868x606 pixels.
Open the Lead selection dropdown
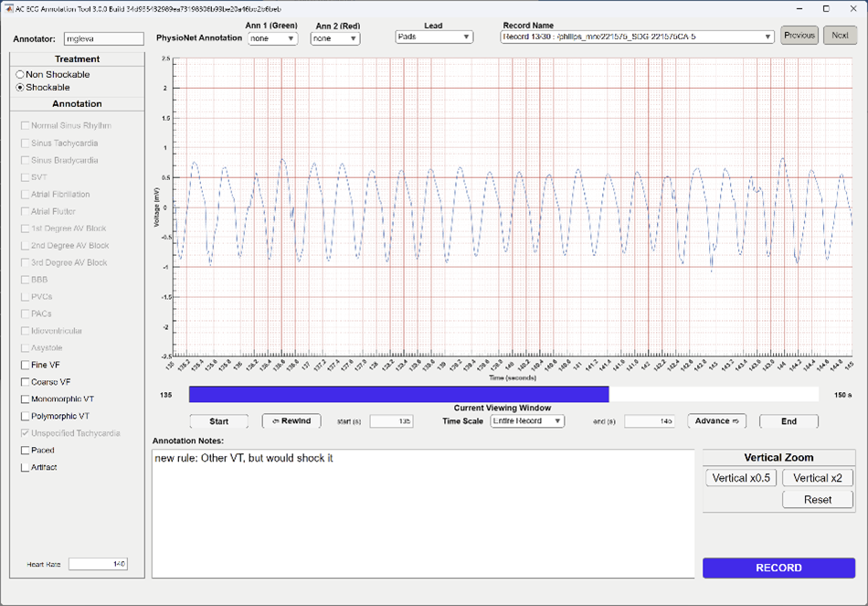click(434, 37)
